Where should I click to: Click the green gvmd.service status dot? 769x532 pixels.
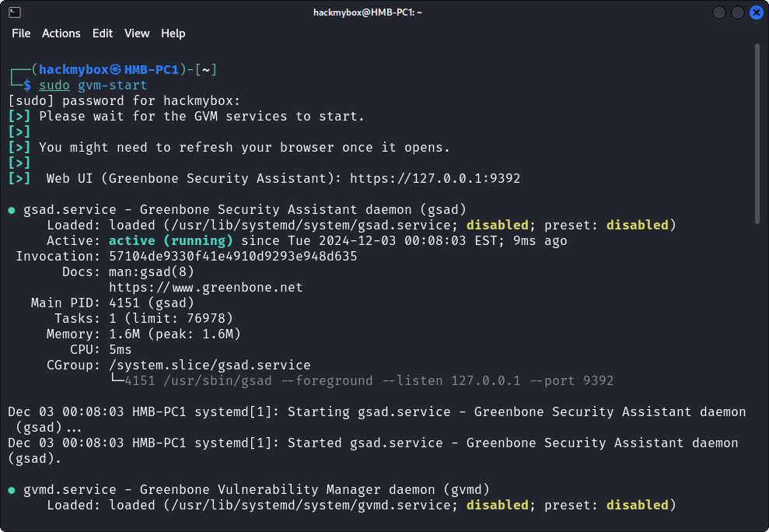pos(12,490)
